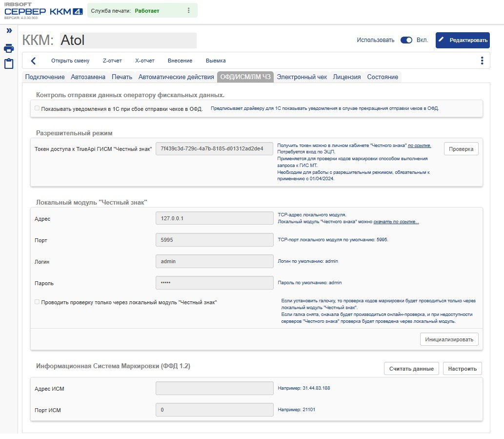
Task: Click Инициализировать button
Action: (x=449, y=339)
